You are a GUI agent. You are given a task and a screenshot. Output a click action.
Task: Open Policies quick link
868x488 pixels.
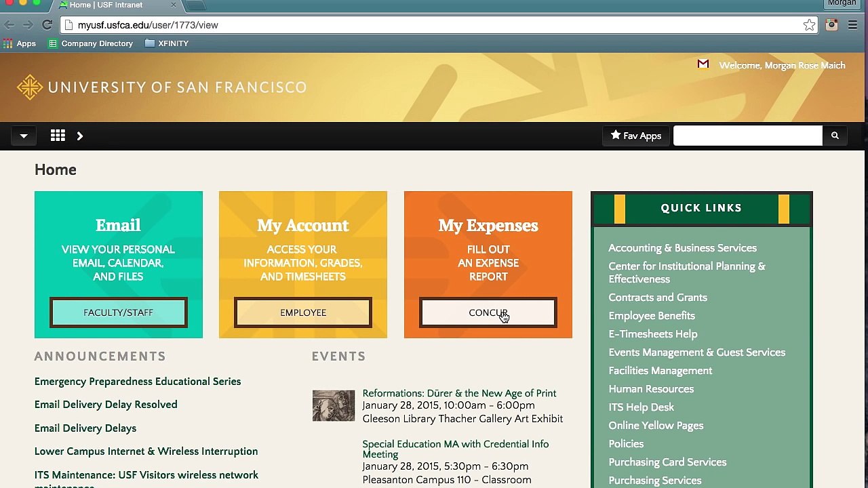coord(626,444)
